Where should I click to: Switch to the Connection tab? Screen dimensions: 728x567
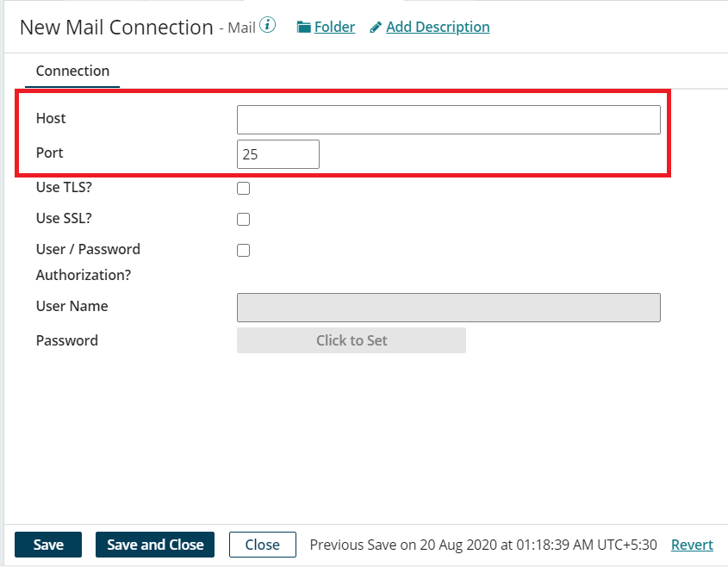[x=72, y=71]
